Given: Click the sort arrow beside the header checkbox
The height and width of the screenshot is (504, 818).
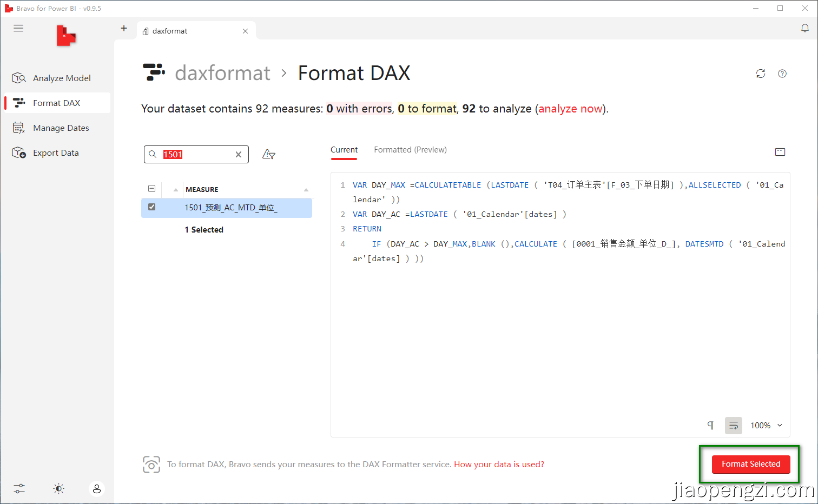Looking at the screenshot, I should (x=176, y=190).
